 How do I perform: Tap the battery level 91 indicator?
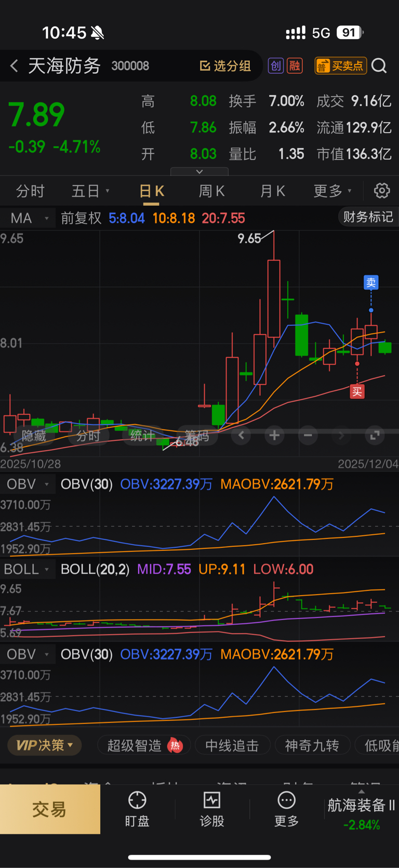(350, 33)
